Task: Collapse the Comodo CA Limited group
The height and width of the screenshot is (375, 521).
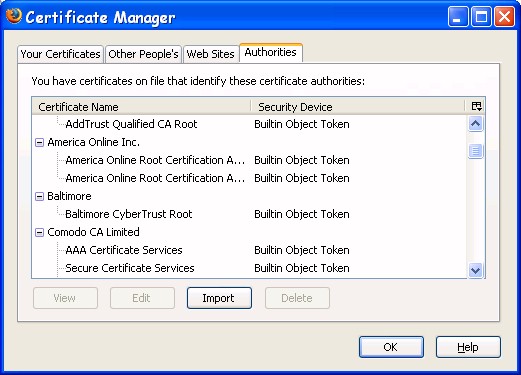Action: (x=39, y=232)
